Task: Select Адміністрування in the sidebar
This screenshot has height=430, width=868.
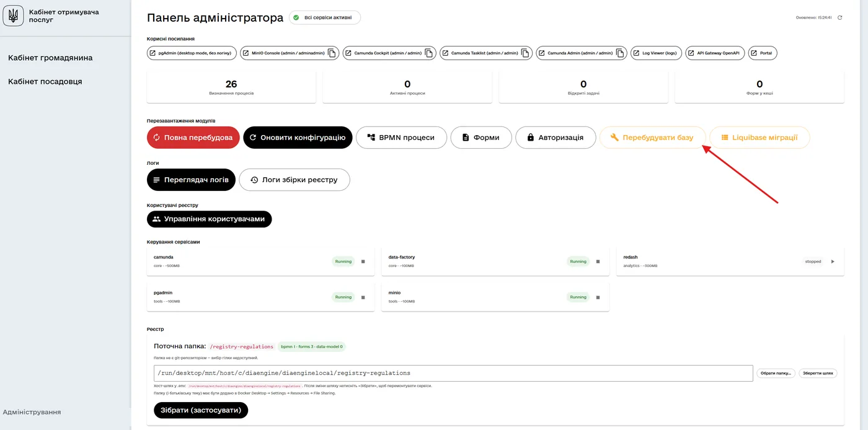Action: pyautogui.click(x=32, y=412)
